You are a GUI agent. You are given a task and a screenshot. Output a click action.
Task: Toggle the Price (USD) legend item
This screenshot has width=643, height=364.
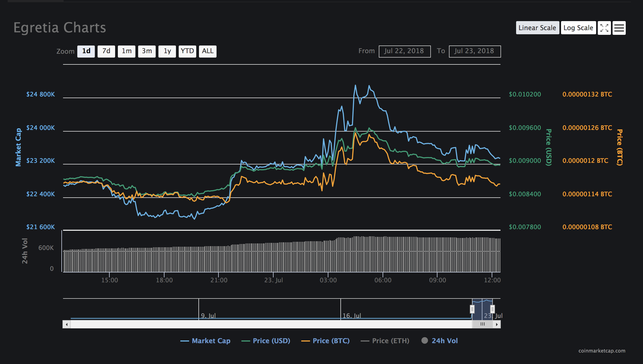pyautogui.click(x=266, y=341)
